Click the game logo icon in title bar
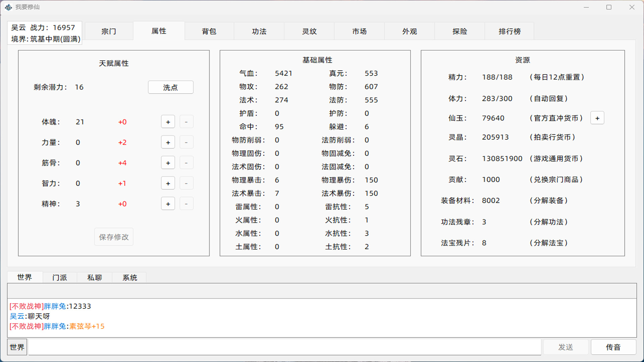Screen dimensions: 644x362 8,7
